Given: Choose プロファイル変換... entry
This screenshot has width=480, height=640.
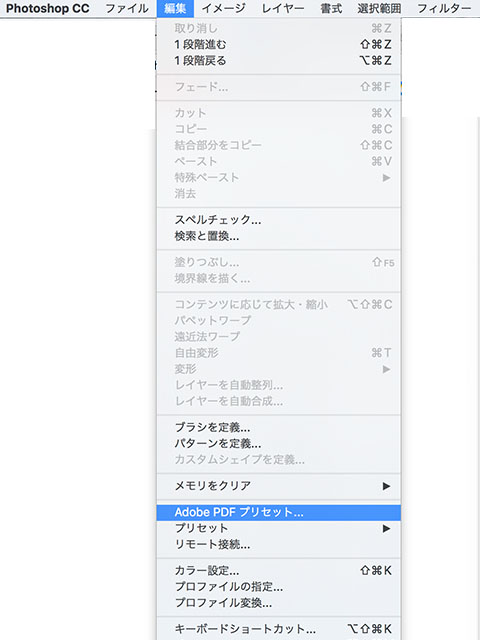Looking at the screenshot, I should (279, 603).
